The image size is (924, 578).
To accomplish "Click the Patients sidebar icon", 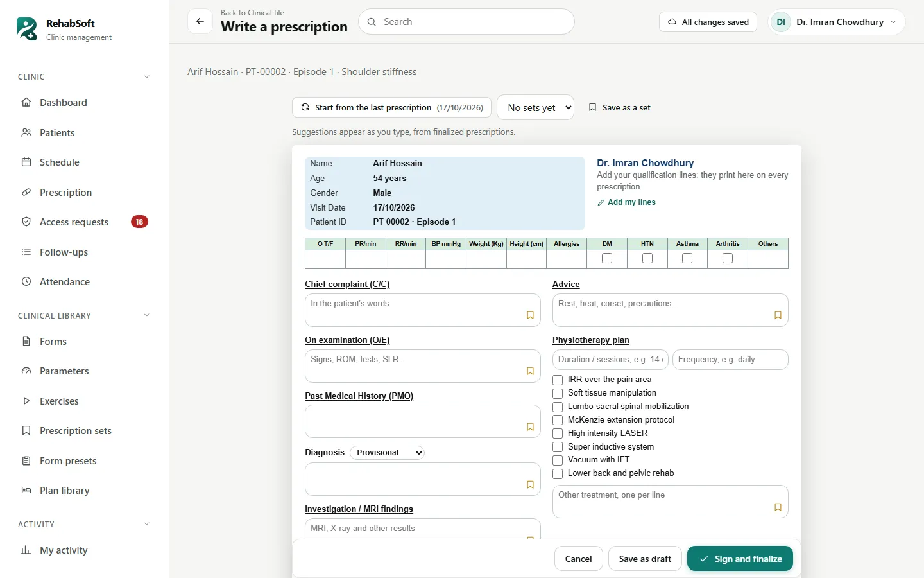I will tap(26, 132).
